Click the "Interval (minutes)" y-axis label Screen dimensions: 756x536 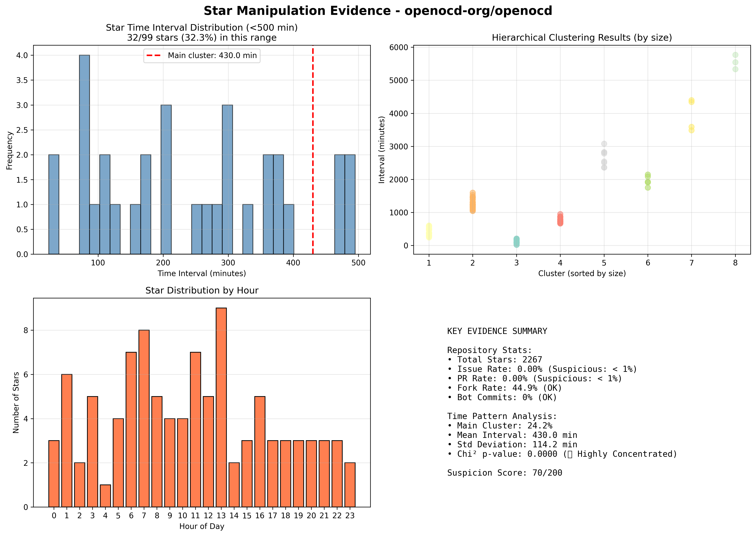pyautogui.click(x=382, y=149)
